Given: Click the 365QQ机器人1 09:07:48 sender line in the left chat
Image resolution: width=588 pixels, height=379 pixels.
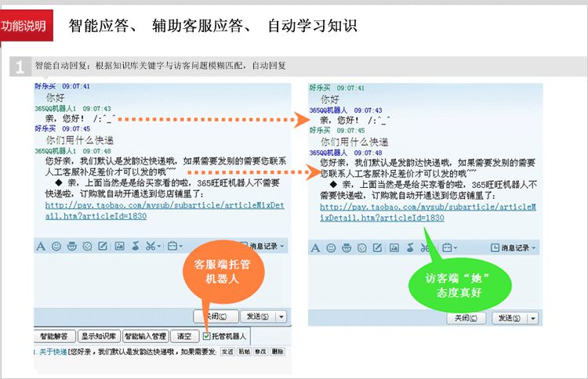Looking at the screenshot, I should click(73, 151).
